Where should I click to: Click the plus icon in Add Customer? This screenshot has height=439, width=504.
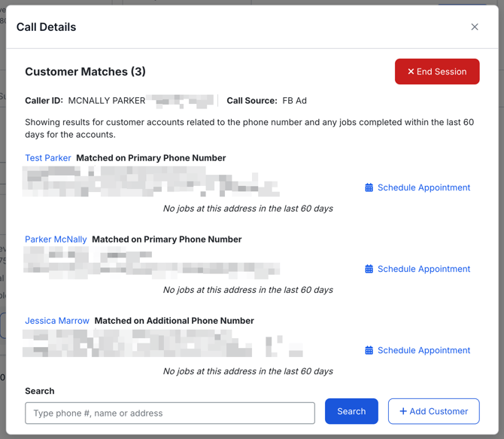tap(403, 411)
